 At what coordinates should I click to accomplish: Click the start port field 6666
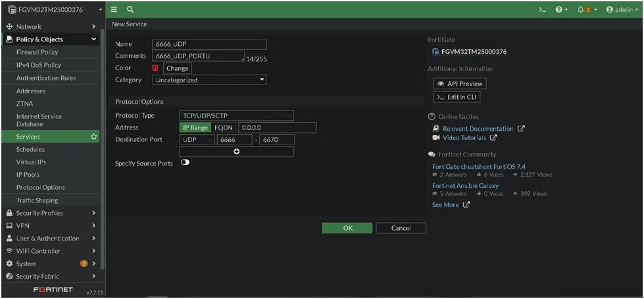235,140
